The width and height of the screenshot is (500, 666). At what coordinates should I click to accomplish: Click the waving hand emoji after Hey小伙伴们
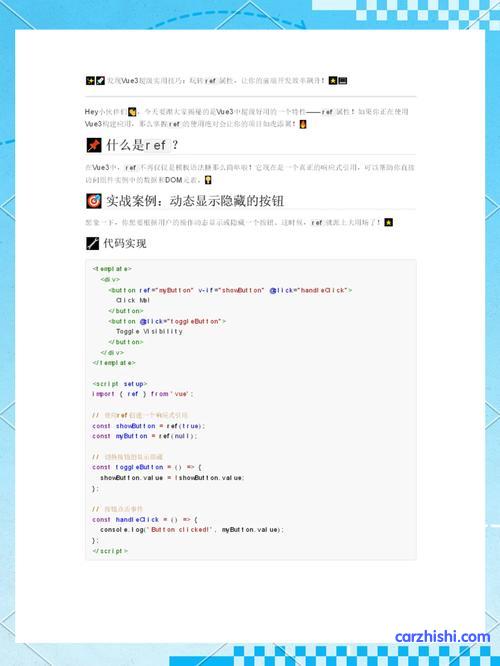pyautogui.click(x=132, y=112)
